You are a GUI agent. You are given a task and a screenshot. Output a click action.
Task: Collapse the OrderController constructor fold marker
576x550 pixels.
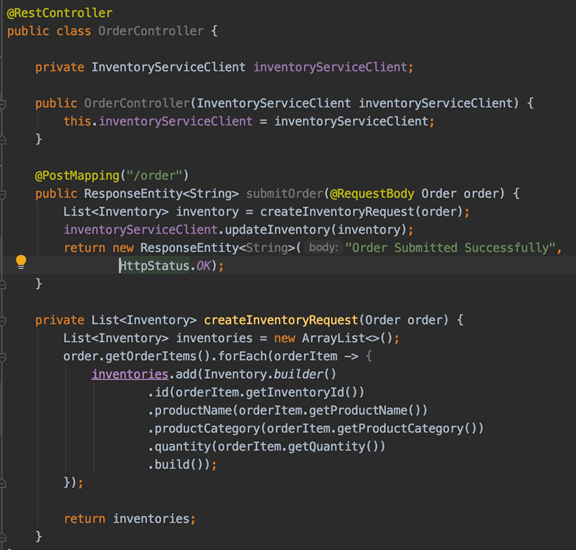[3, 104]
